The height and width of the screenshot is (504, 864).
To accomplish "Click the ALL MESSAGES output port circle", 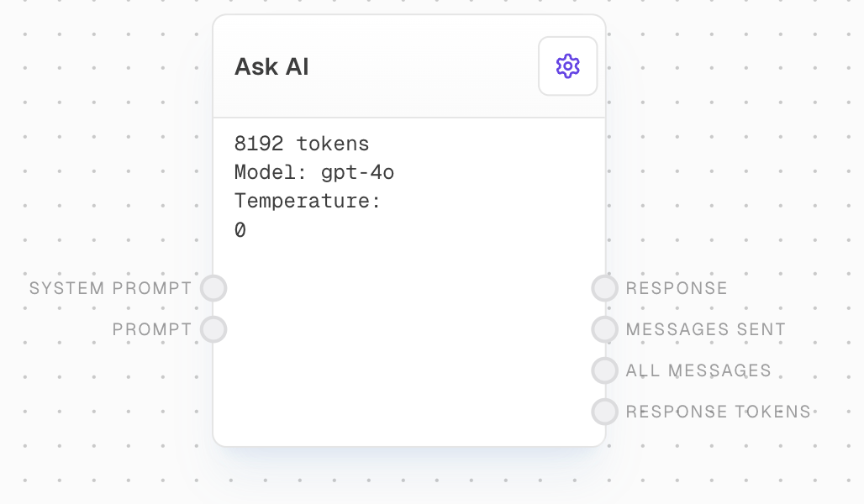I will [604, 370].
